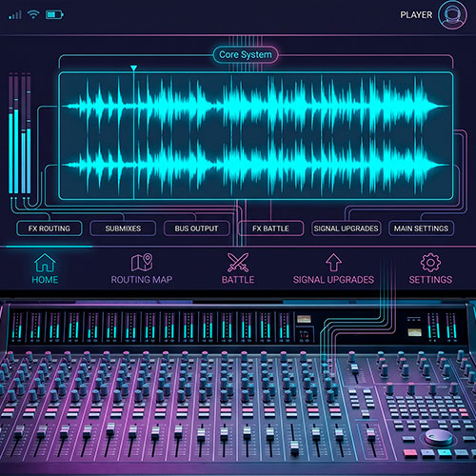Image resolution: width=476 pixels, height=476 pixels.
Task: Select the Core System label
Action: pos(246,54)
